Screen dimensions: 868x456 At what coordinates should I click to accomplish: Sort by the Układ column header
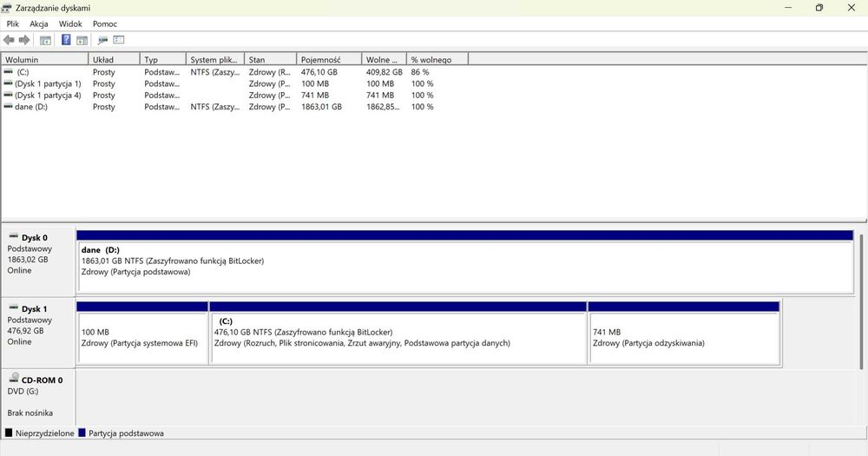(x=114, y=59)
